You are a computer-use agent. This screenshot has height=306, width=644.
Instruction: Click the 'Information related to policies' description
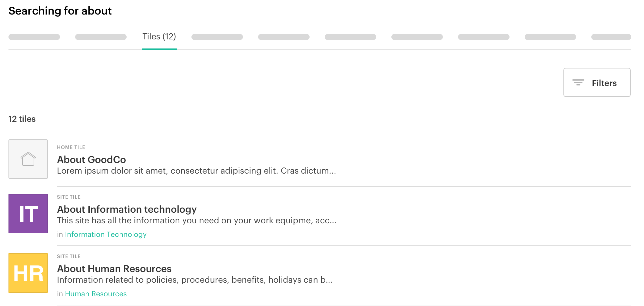point(194,280)
